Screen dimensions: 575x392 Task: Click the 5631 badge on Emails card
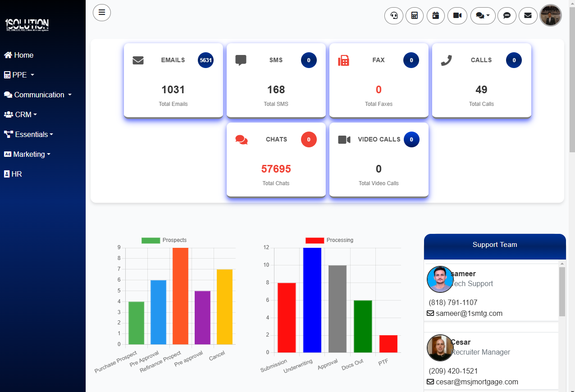click(x=205, y=60)
